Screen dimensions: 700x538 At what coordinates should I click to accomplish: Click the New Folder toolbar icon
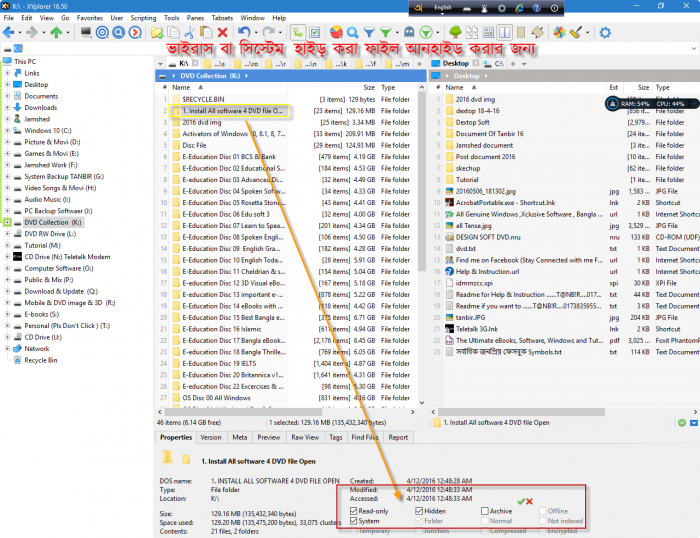pos(157,32)
